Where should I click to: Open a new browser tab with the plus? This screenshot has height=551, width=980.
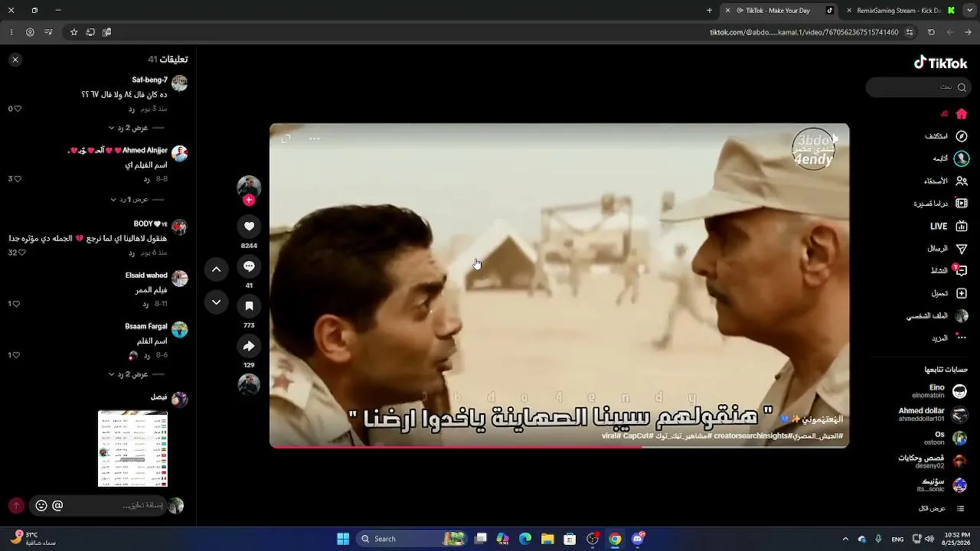pos(709,11)
